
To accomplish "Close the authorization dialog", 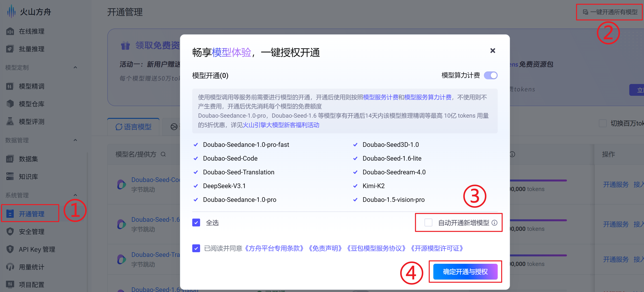I will point(493,51).
